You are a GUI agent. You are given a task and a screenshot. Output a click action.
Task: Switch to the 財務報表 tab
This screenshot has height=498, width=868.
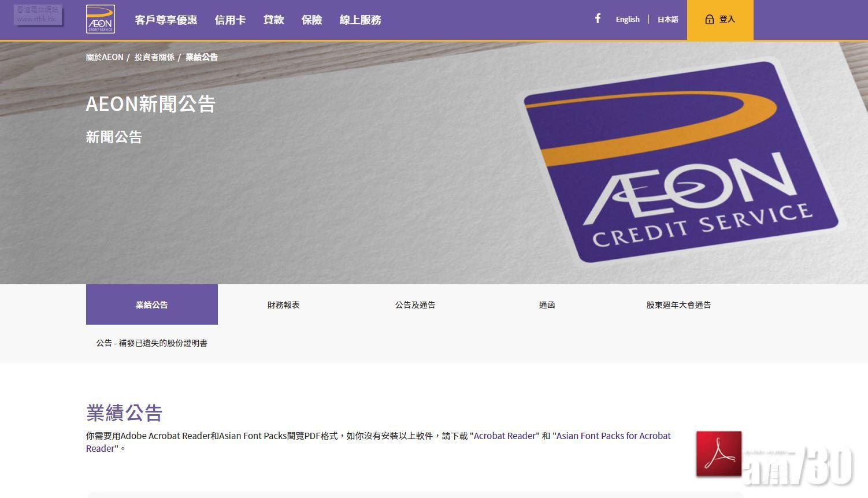click(x=284, y=304)
